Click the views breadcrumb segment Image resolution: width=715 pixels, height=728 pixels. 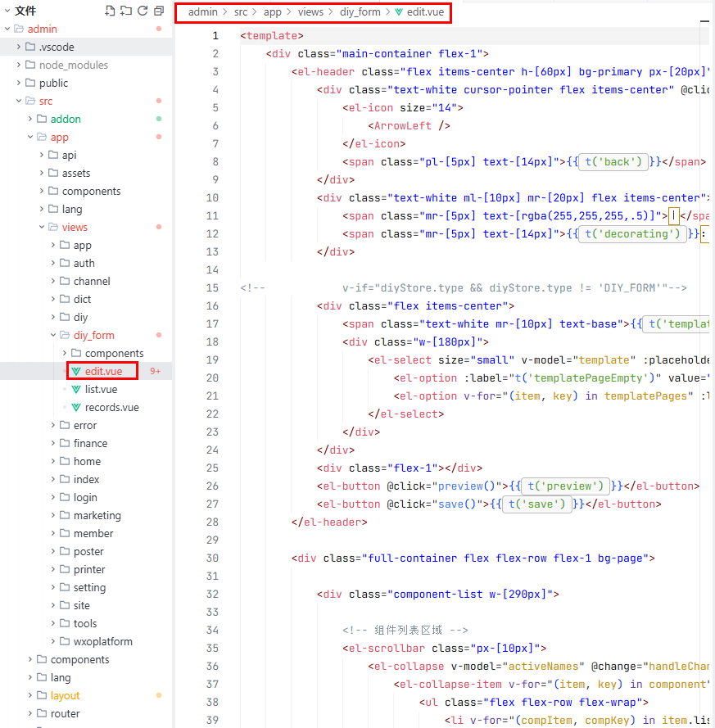(310, 12)
